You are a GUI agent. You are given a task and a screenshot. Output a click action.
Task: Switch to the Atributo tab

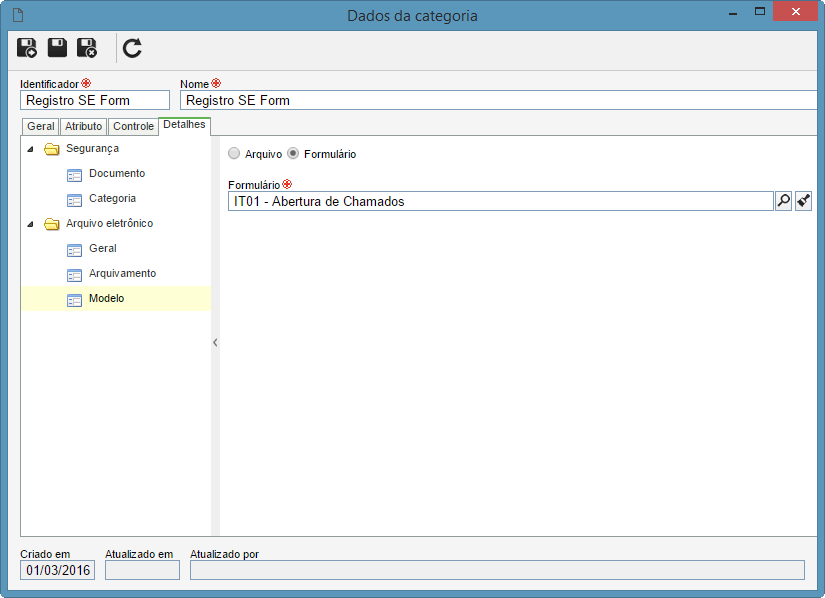(83, 126)
